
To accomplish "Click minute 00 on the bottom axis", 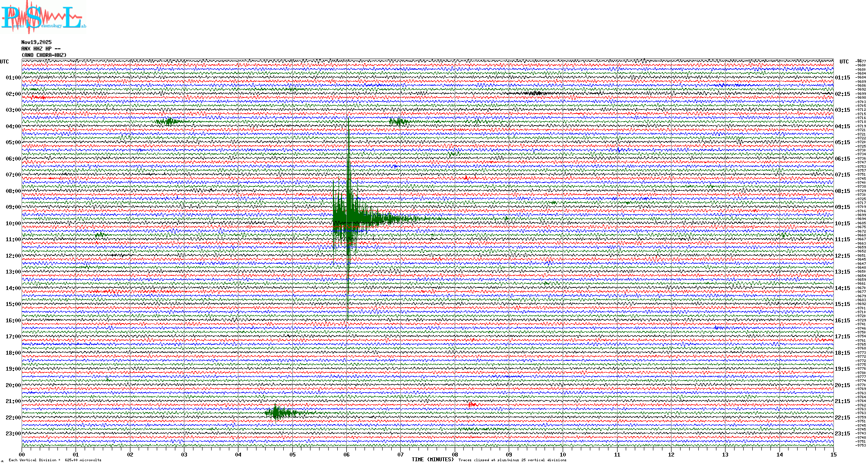I will [22, 454].
